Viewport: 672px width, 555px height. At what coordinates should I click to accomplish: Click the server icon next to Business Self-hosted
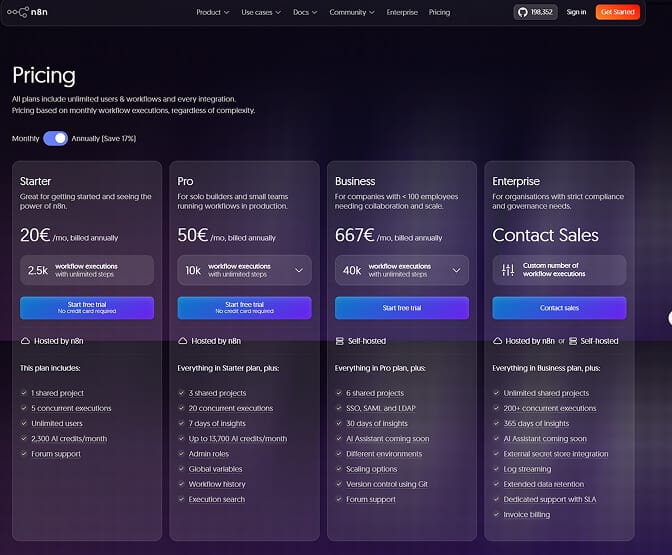tap(339, 341)
